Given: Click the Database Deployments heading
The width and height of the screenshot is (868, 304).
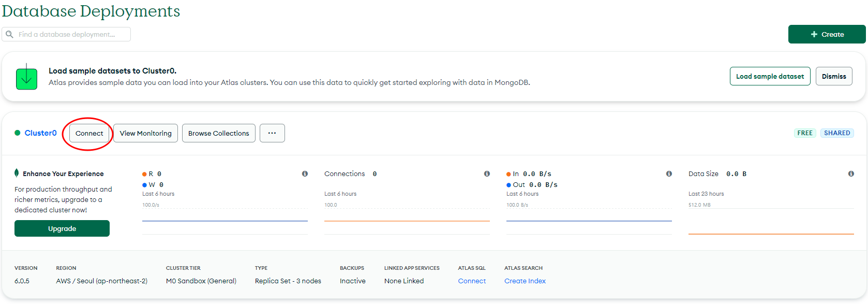Looking at the screenshot, I should click(x=91, y=11).
